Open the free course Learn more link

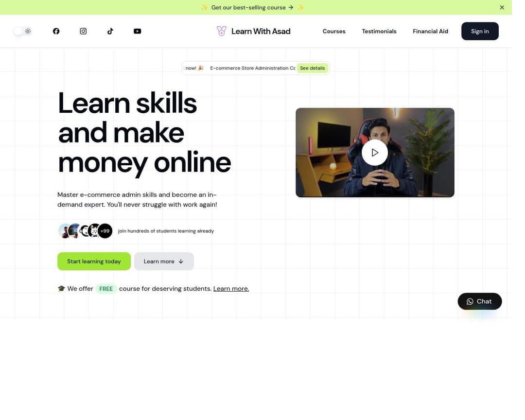click(231, 288)
